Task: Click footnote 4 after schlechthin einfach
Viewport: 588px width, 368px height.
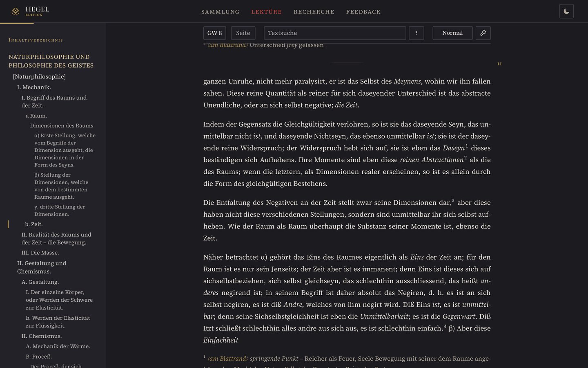Action: (x=445, y=326)
